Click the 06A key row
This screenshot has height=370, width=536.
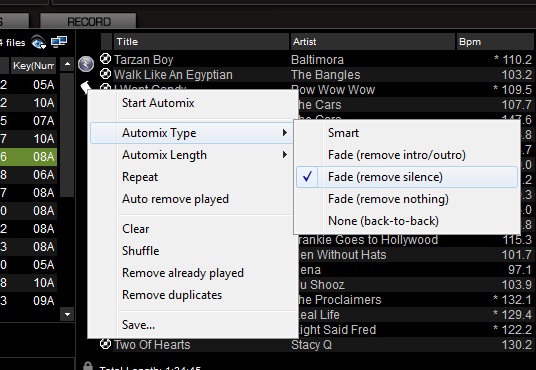coord(28,175)
